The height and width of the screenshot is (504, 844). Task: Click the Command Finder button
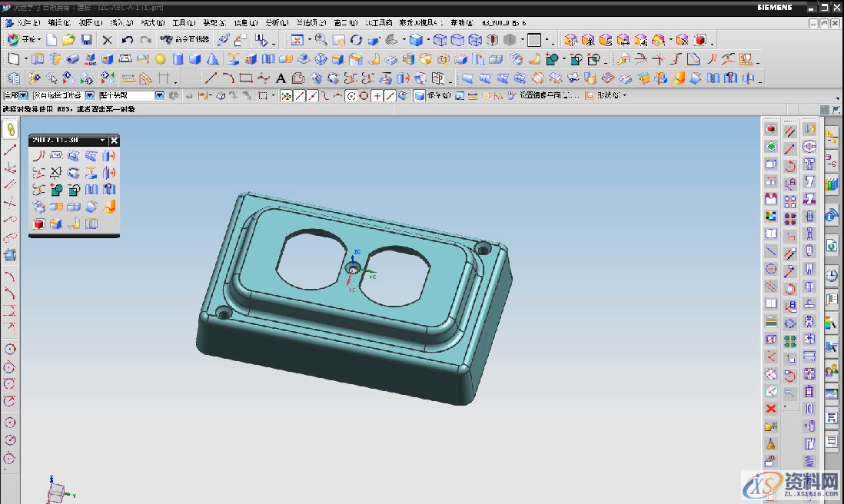point(184,40)
